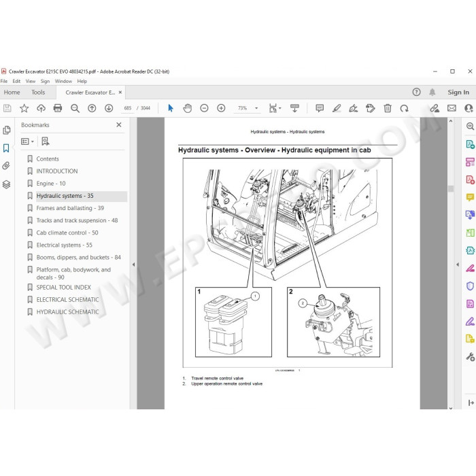Zoom in with the plus button
Image resolution: width=476 pixels, height=476 pixels.
[x=221, y=108]
